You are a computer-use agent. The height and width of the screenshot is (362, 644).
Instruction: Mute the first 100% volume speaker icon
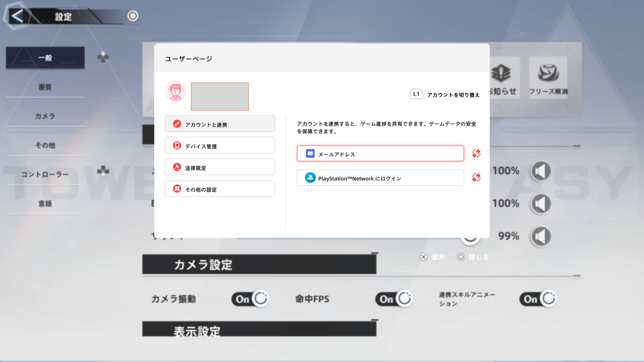coord(541,171)
